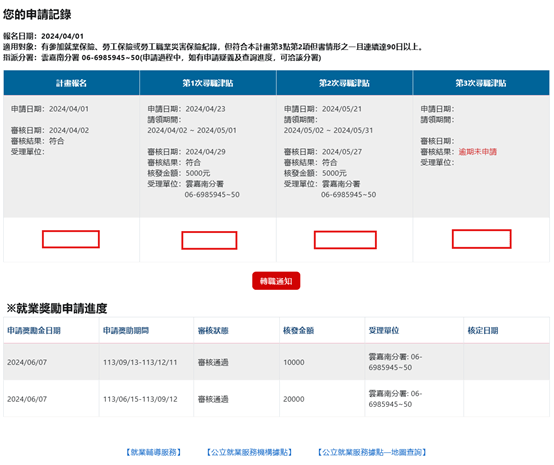Click the 核發金額 column header
The width and height of the screenshot is (554, 465).
pos(299,330)
